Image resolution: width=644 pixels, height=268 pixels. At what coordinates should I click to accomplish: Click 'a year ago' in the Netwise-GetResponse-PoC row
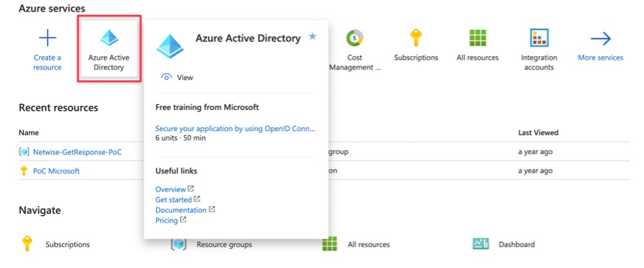(x=535, y=152)
